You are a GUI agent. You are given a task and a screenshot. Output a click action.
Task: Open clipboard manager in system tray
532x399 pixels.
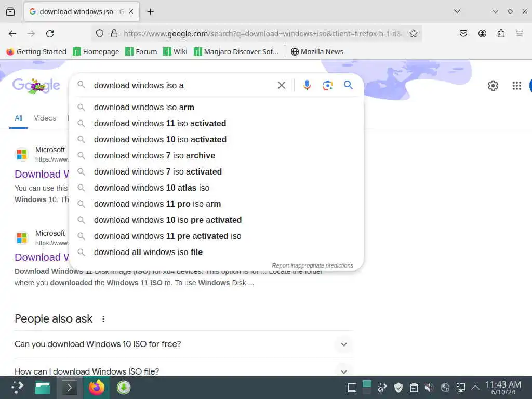tap(414, 388)
